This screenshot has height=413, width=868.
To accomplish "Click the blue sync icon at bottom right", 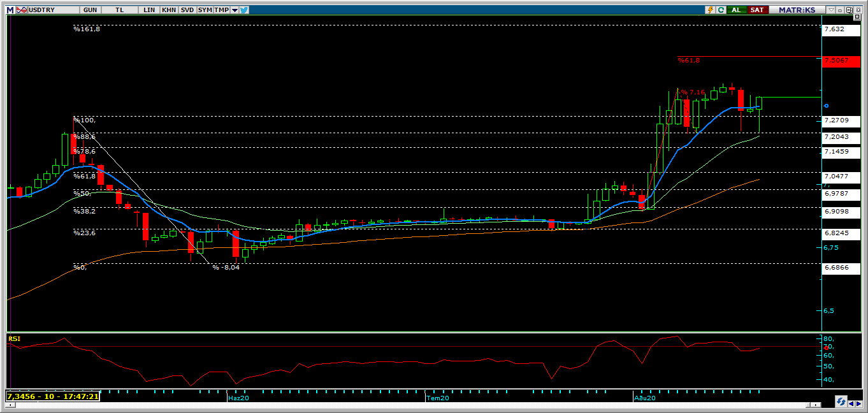I will [841, 402].
